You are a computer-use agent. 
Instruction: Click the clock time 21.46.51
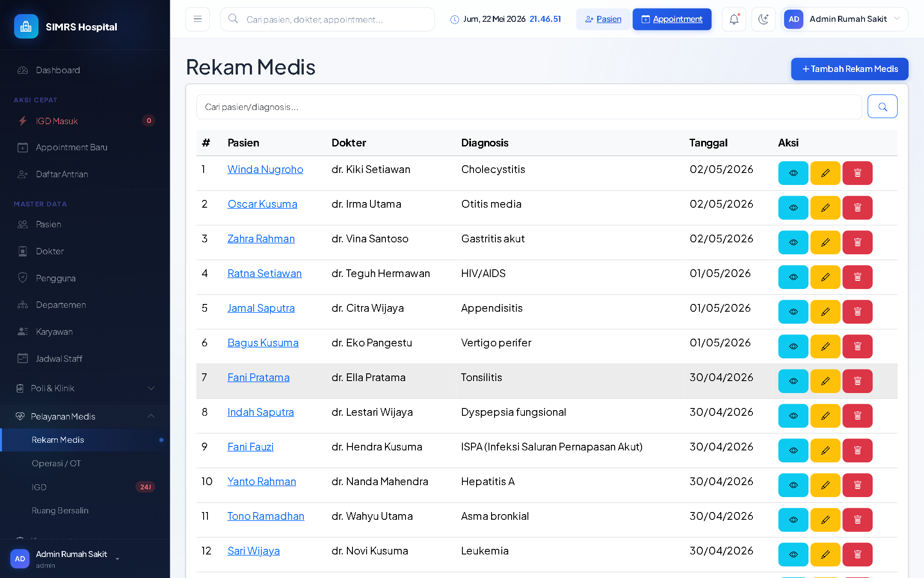(545, 19)
